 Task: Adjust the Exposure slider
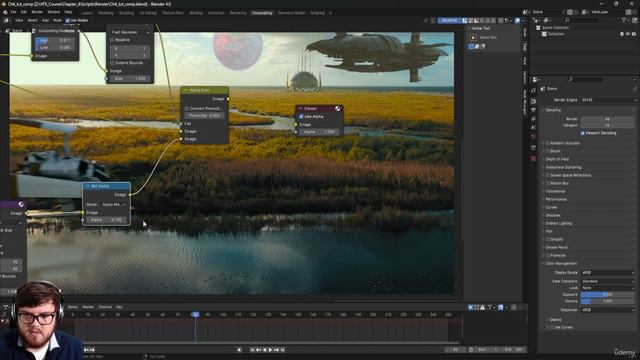click(608, 294)
